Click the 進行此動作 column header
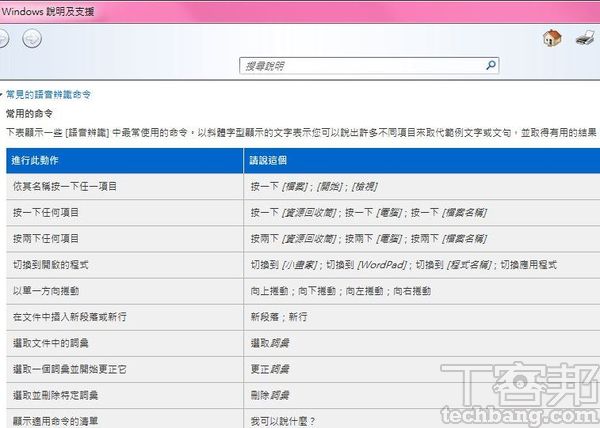Viewport: 600px width, 428px height. click(x=124, y=161)
